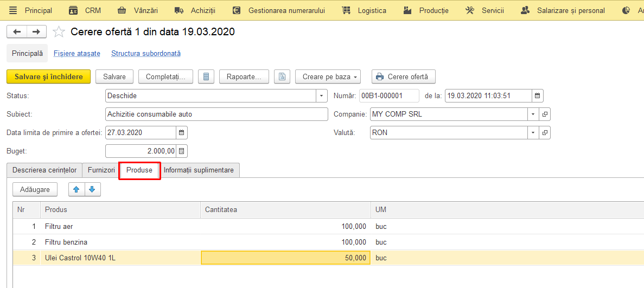Open the hamburger main menu icon

point(13,10)
